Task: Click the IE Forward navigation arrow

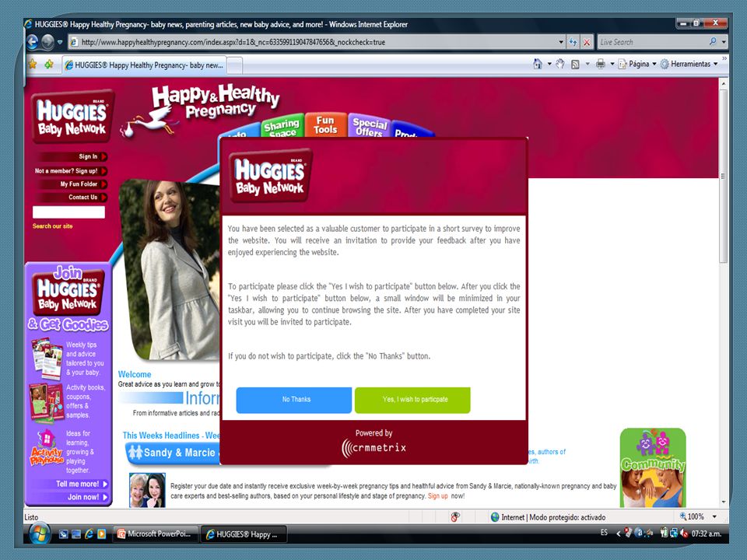Action: click(x=47, y=42)
